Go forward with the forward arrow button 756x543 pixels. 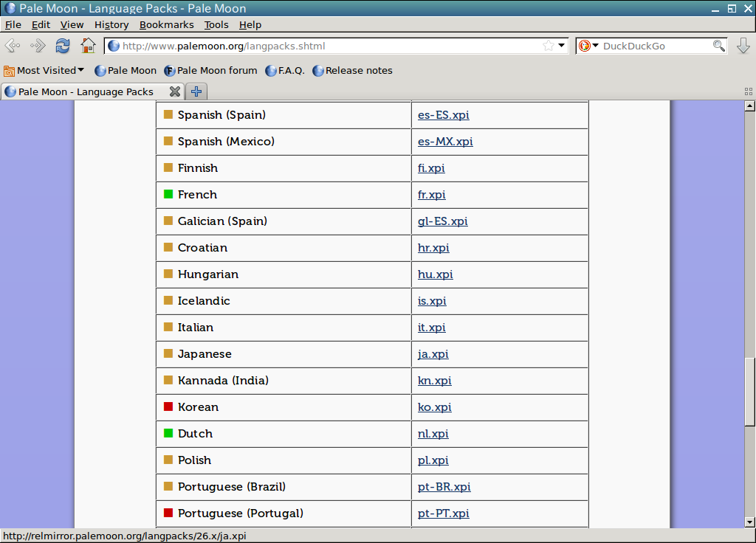[38, 46]
